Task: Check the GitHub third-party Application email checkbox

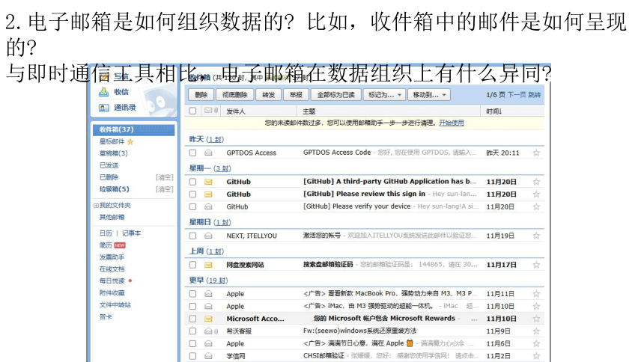Action: click(x=192, y=182)
